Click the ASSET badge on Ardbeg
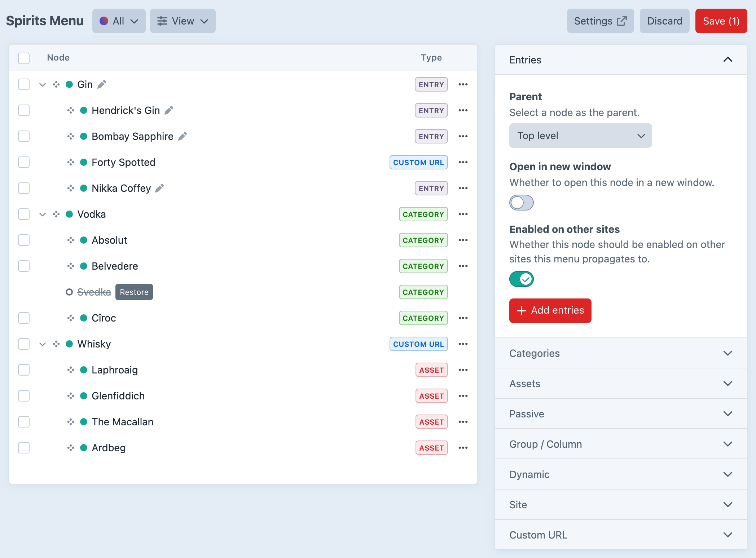Image resolution: width=756 pixels, height=558 pixels. pyautogui.click(x=432, y=448)
